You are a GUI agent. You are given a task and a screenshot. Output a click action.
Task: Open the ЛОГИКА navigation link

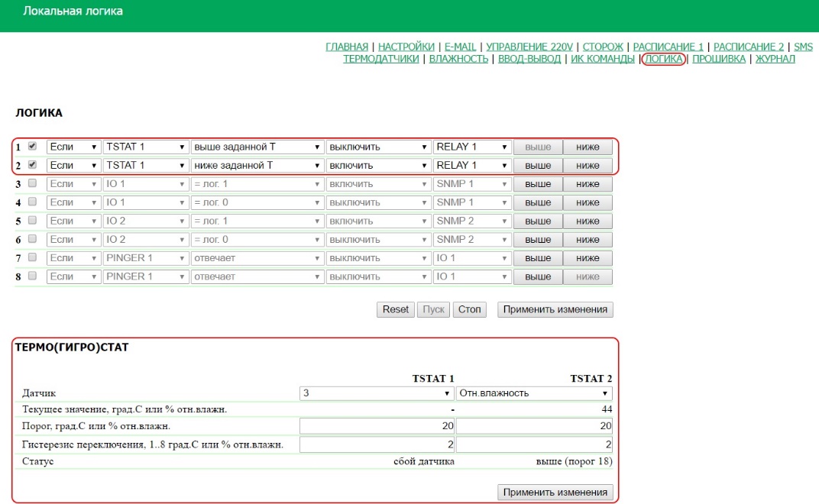point(663,59)
